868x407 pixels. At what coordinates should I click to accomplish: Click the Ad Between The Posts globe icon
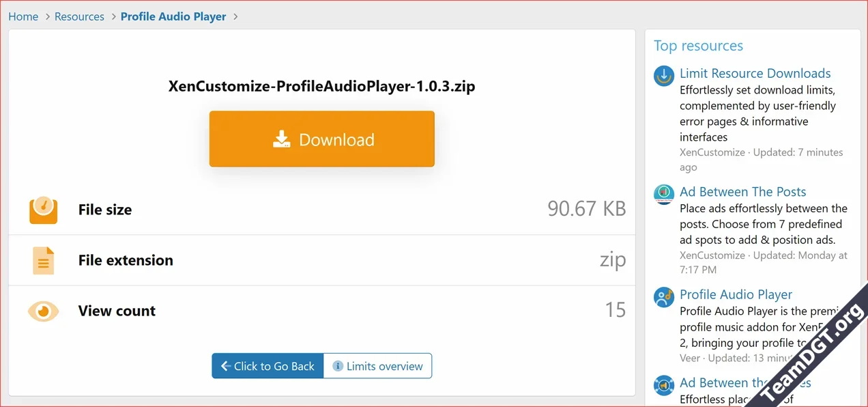coord(663,195)
